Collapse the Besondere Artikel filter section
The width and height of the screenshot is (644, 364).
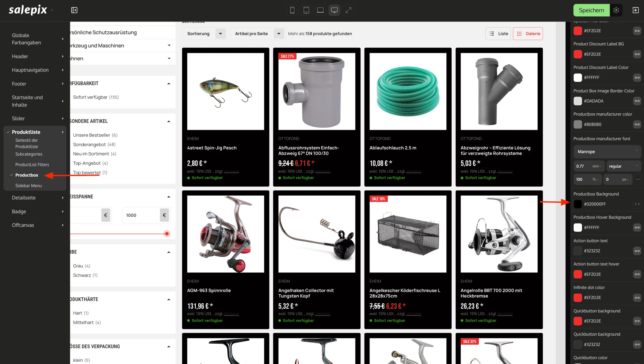(169, 121)
